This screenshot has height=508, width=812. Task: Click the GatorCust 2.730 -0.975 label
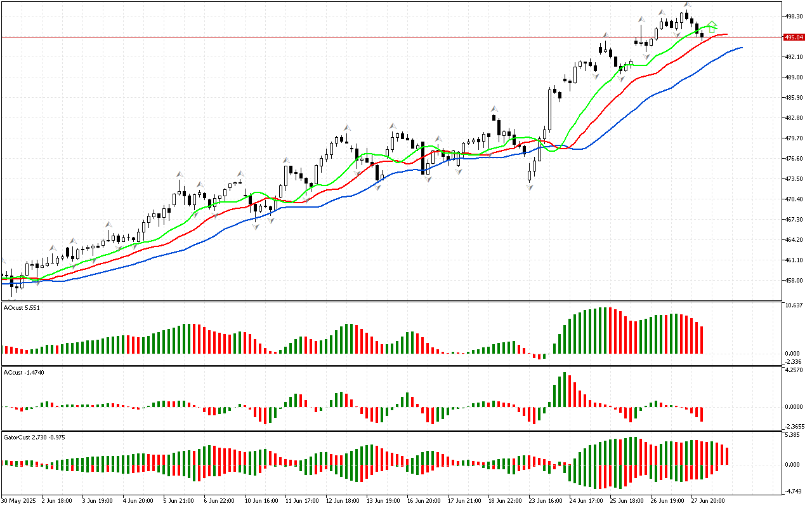pos(34,437)
